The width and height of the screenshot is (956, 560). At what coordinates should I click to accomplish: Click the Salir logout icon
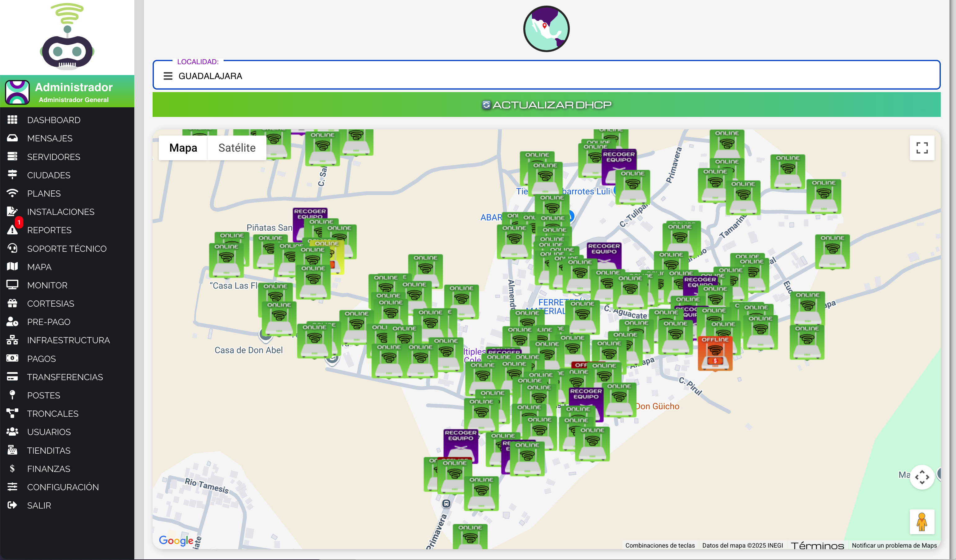click(x=12, y=505)
